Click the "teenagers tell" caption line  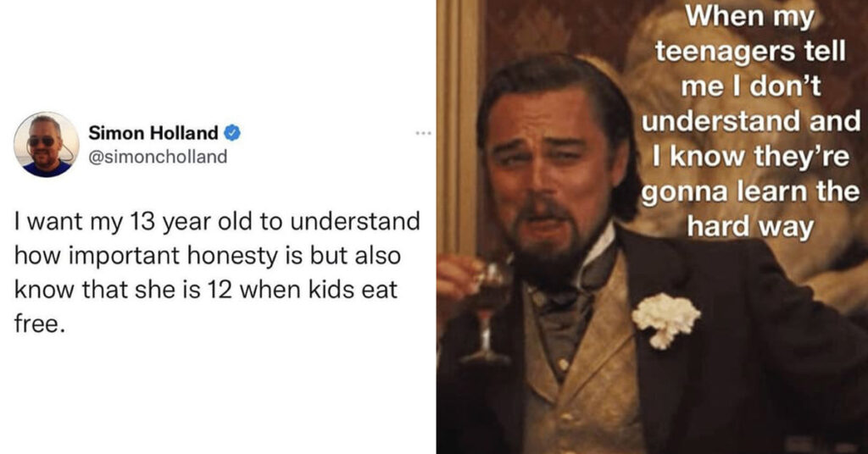click(751, 52)
